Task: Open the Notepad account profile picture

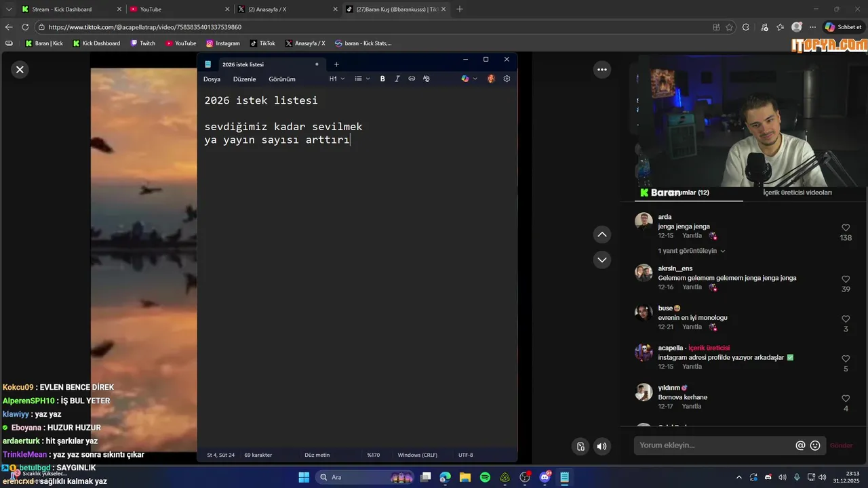Action: 491,79
